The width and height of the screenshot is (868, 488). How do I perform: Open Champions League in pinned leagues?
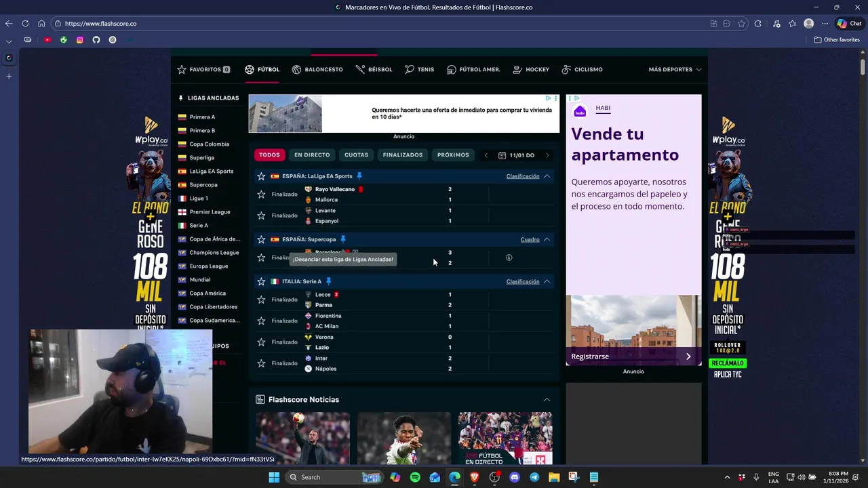[214, 253]
